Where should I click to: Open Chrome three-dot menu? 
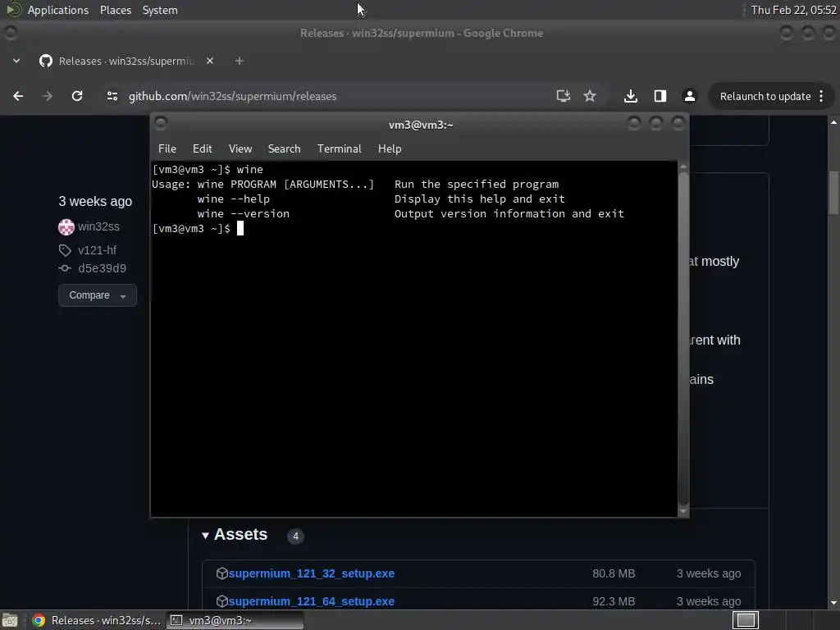pyautogui.click(x=821, y=96)
